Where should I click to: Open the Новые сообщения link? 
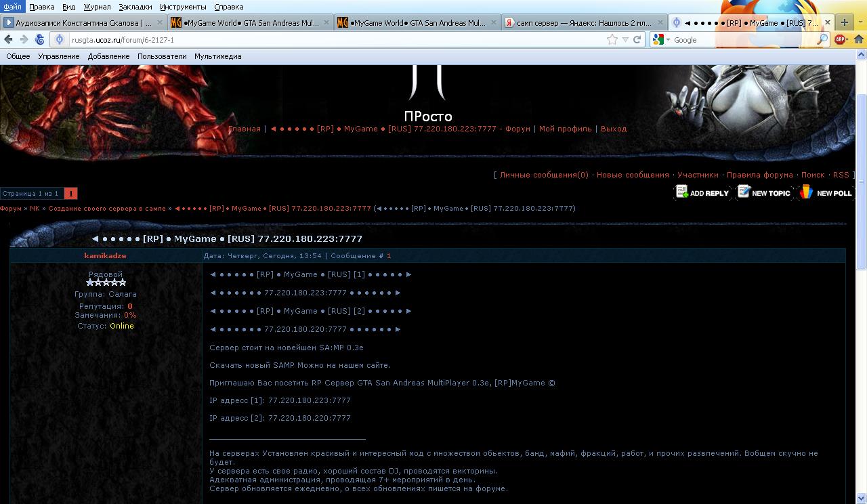(x=633, y=175)
